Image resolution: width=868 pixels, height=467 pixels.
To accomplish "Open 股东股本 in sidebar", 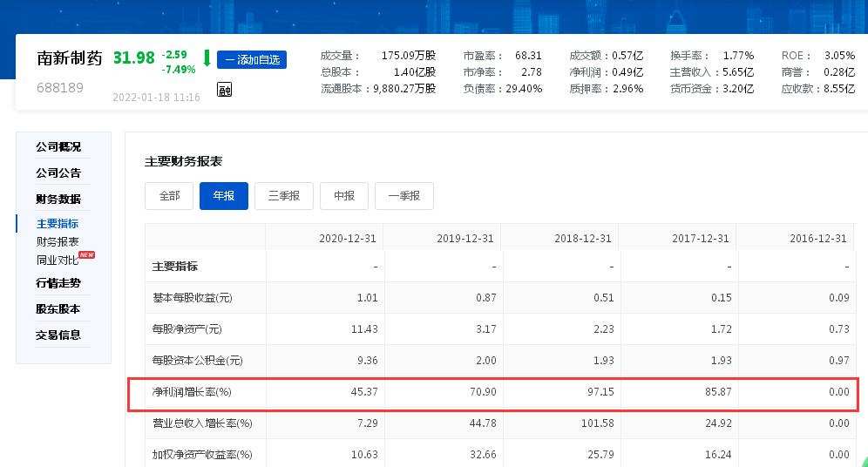I will (58, 308).
